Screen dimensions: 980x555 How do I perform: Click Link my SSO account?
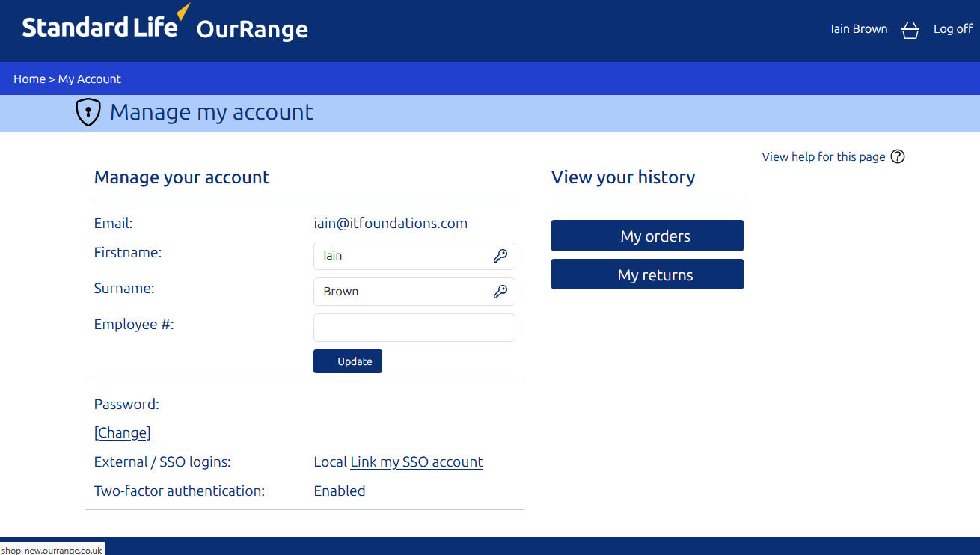point(416,462)
